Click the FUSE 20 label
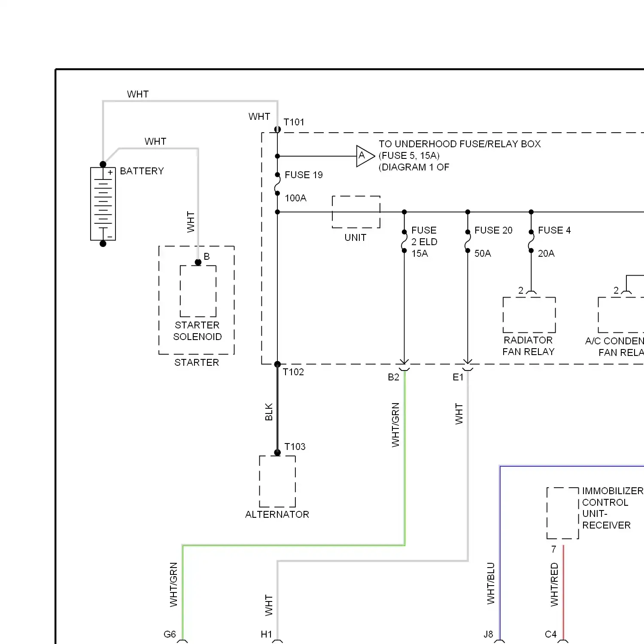The image size is (644, 644). pos(494,230)
